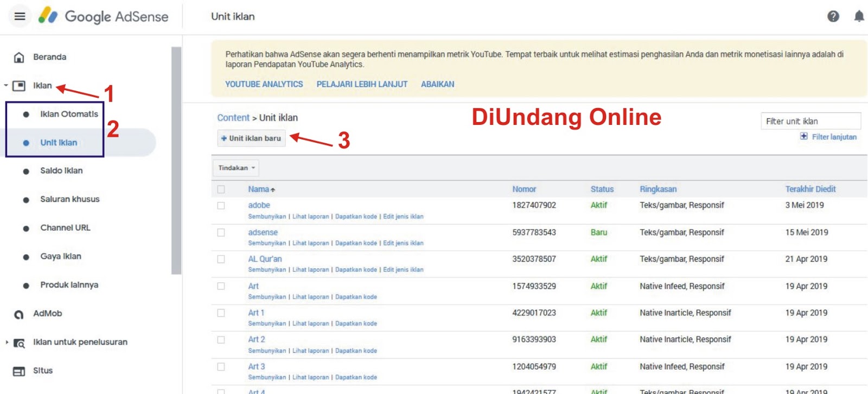The image size is (868, 394).
Task: Click PELAJARI LEBIH LANJUT link
Action: pos(362,84)
